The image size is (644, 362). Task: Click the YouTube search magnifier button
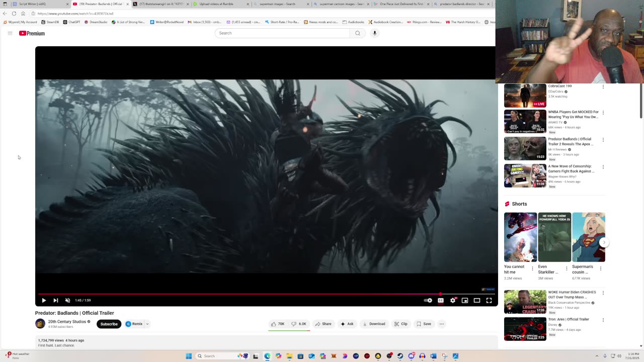(358, 33)
